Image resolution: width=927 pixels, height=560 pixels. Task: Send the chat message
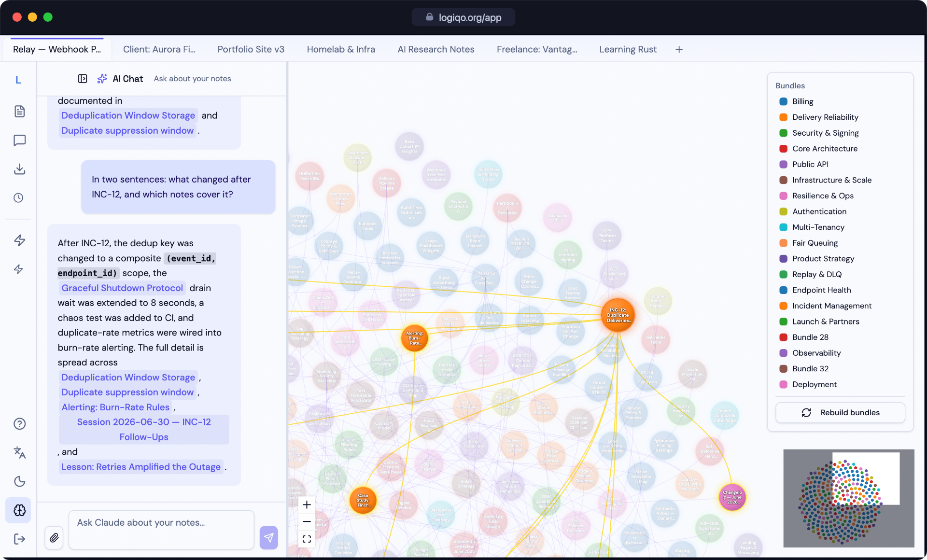point(269,537)
